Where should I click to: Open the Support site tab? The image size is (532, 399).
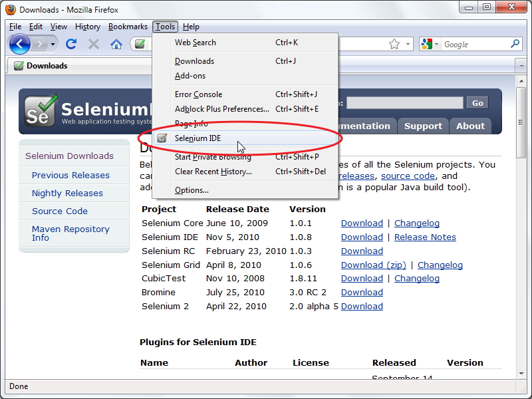[423, 126]
